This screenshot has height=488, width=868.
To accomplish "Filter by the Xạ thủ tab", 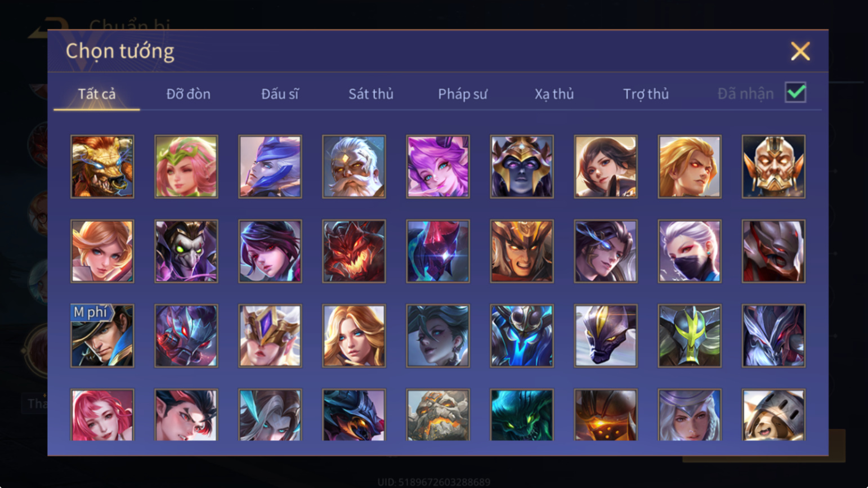I will point(554,94).
